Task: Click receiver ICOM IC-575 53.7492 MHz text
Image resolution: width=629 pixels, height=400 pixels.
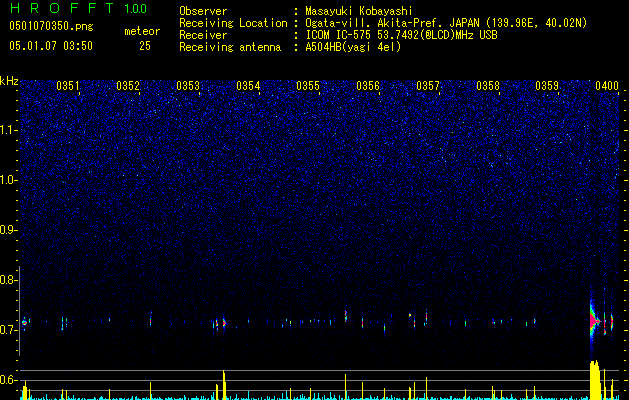Action: pyautogui.click(x=401, y=35)
